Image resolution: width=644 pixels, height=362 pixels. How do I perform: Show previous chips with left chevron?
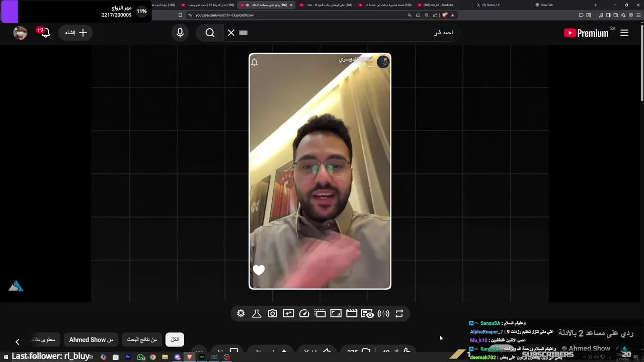17,342
